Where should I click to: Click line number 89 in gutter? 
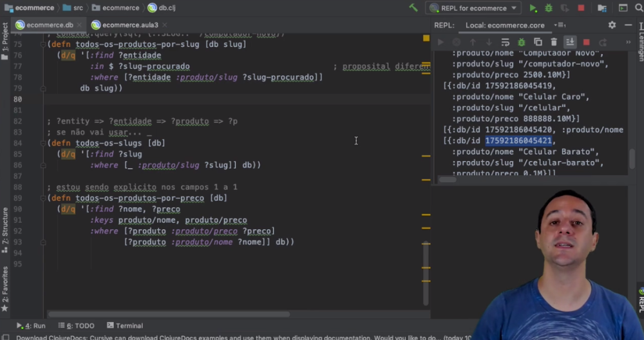click(17, 198)
